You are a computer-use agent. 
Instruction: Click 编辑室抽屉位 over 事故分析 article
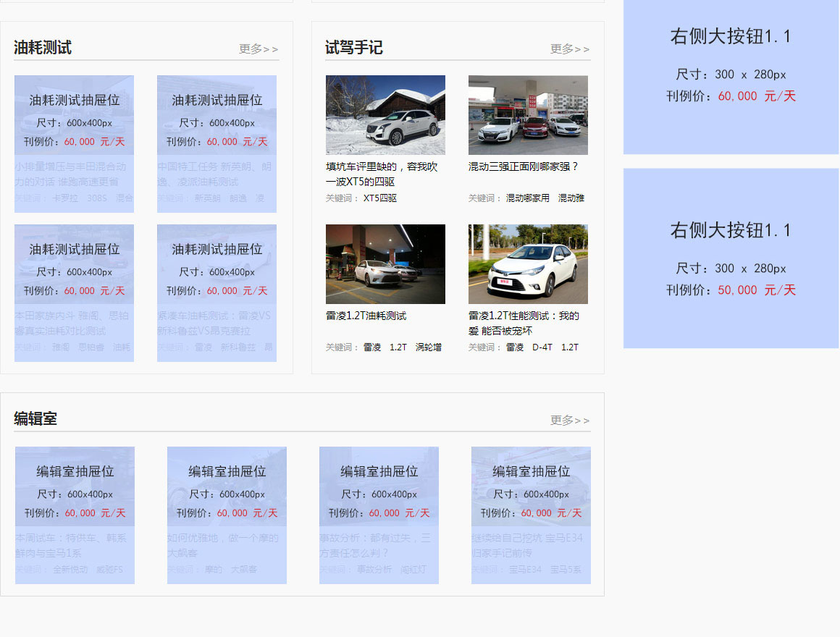click(379, 515)
